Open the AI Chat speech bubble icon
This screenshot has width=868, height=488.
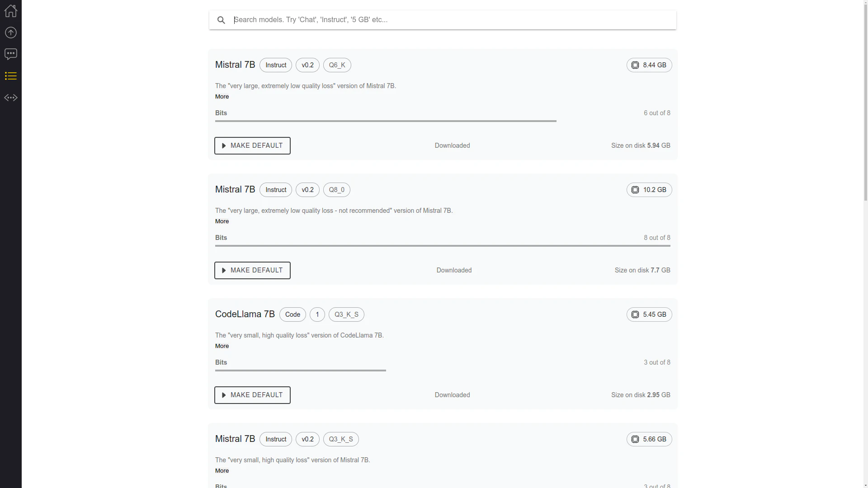tap(10, 54)
